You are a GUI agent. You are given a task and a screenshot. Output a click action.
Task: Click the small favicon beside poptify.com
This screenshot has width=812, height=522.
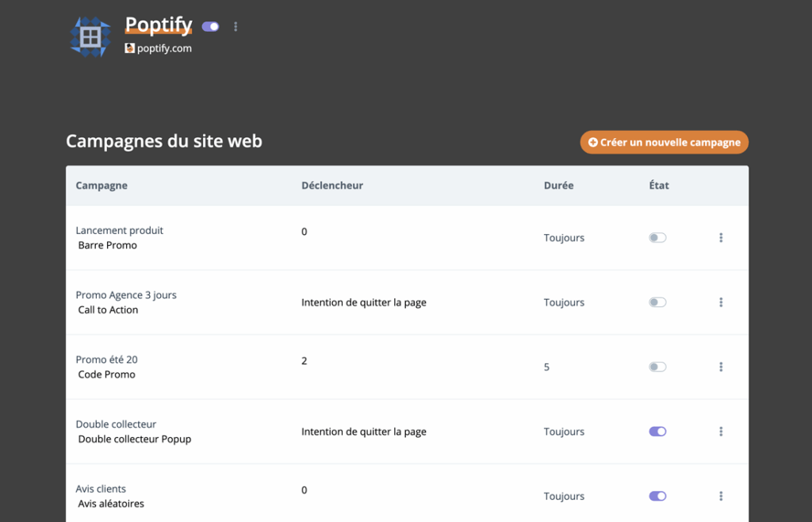tap(130, 48)
